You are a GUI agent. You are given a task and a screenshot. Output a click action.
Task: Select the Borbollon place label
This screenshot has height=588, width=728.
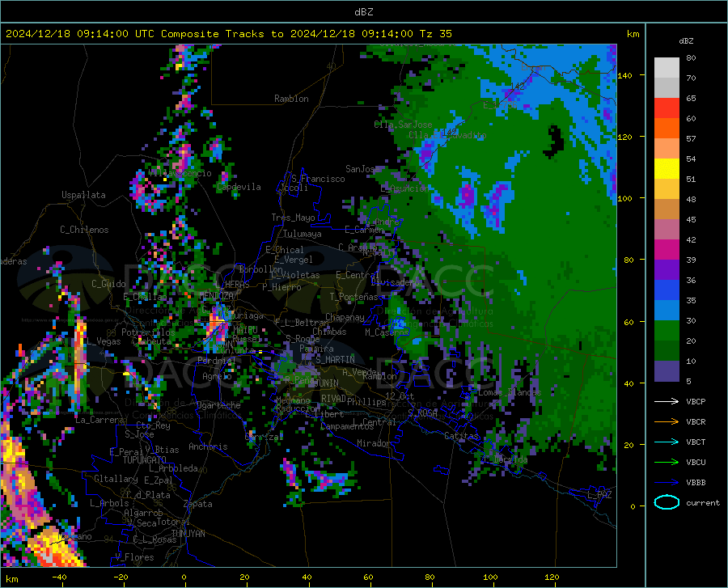pyautogui.click(x=261, y=269)
